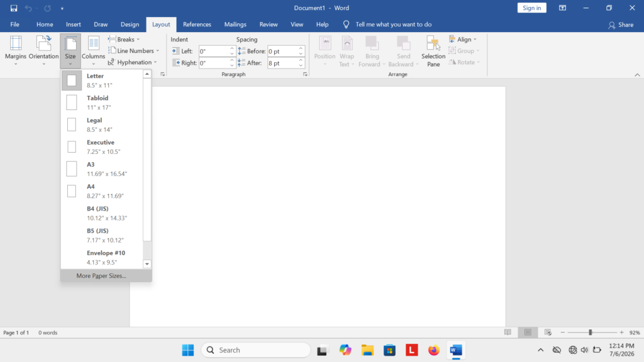Select Legal 8.5" x 14" paper size
644x362 pixels.
(x=102, y=125)
